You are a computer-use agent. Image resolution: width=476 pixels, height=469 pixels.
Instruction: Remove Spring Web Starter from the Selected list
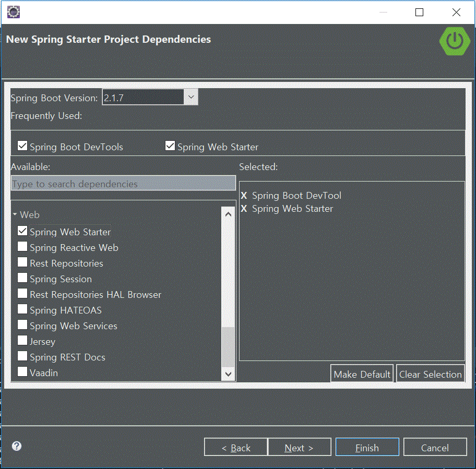(x=244, y=209)
